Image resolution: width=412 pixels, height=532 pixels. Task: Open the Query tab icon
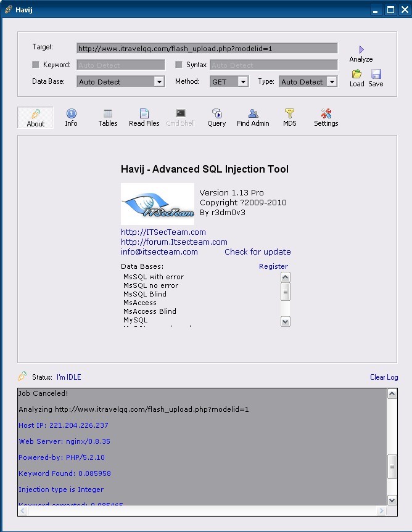[217, 113]
